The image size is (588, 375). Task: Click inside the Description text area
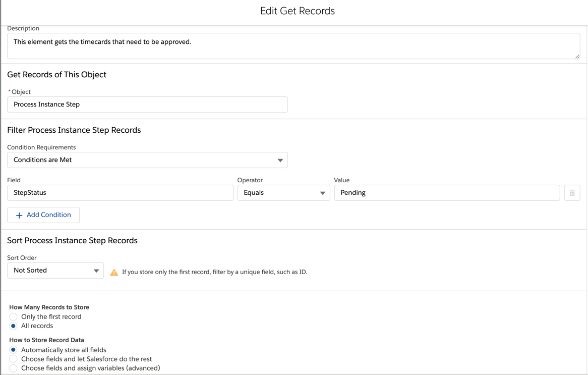point(292,46)
